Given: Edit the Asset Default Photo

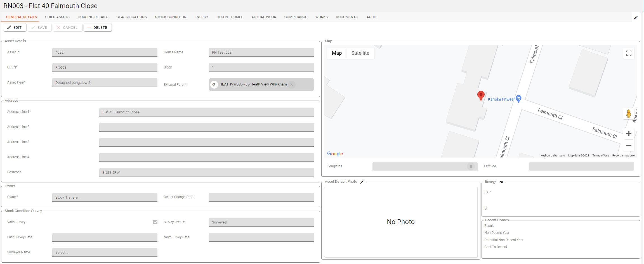Looking at the screenshot, I should tap(362, 182).
